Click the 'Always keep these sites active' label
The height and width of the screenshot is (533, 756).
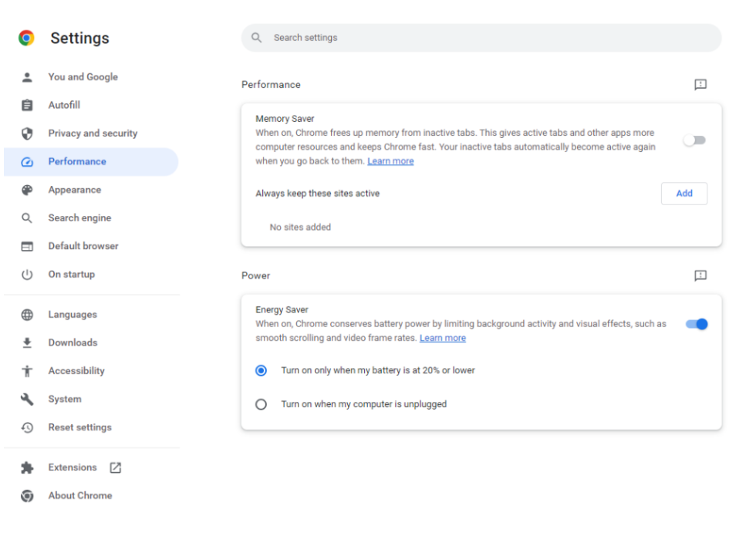click(x=318, y=194)
